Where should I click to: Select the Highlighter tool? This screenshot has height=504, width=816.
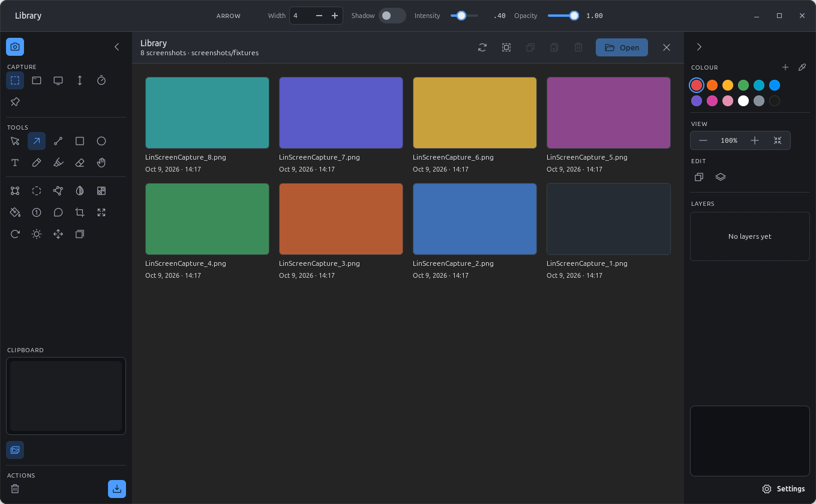pos(58,163)
